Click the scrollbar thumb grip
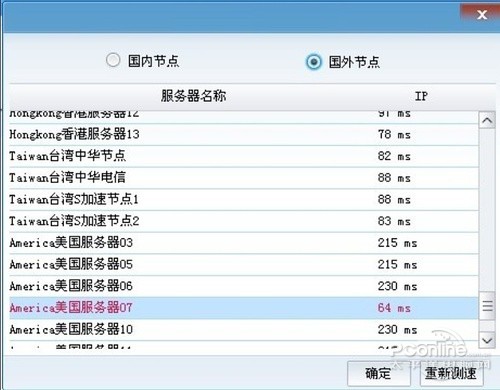This screenshot has width=500, height=390. click(x=487, y=305)
